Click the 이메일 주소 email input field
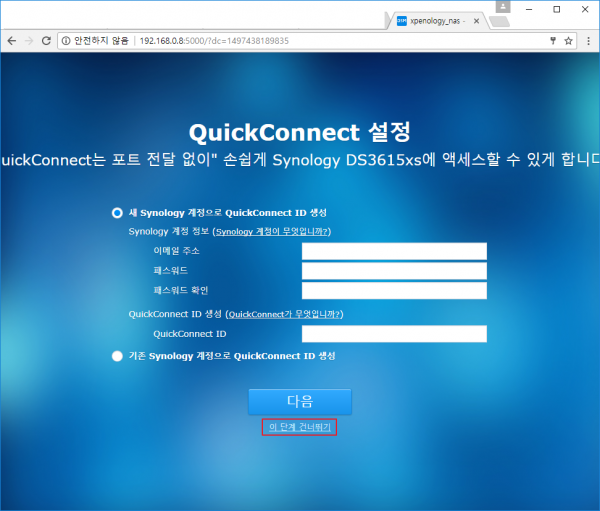 click(393, 251)
